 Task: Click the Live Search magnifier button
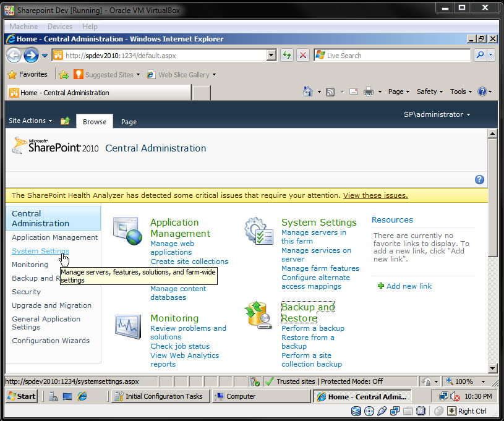[x=481, y=55]
